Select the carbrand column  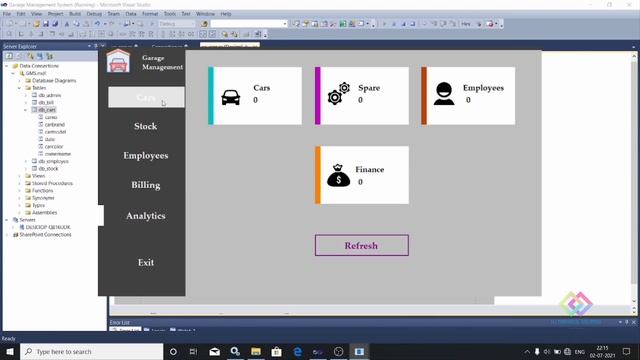pos(55,124)
